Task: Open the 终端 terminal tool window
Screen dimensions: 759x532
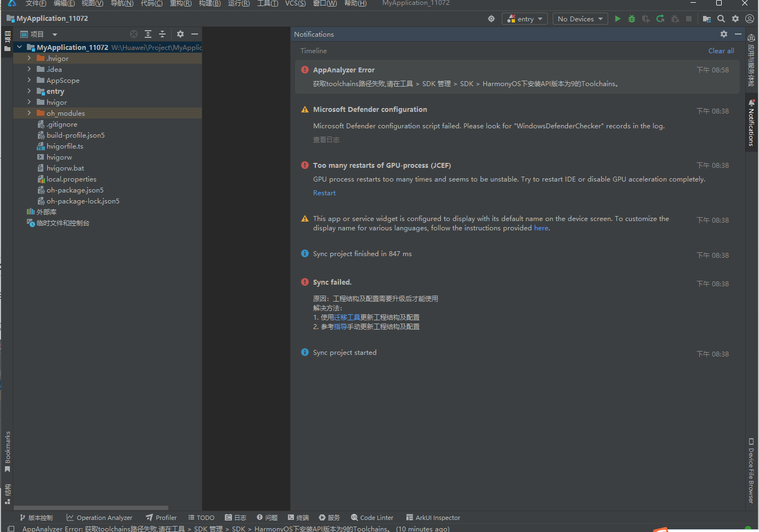Action: tap(298, 518)
